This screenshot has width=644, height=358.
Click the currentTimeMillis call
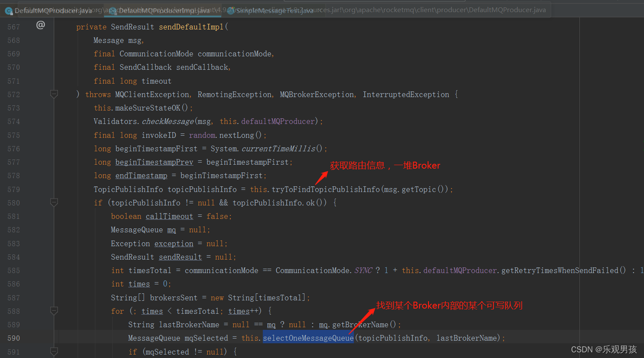tap(278, 149)
